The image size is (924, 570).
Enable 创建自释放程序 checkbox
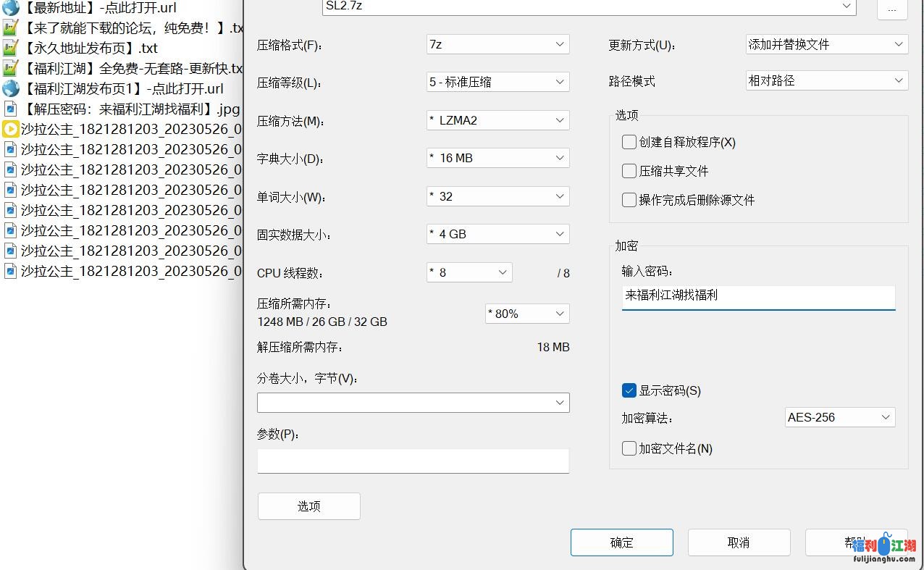(629, 142)
